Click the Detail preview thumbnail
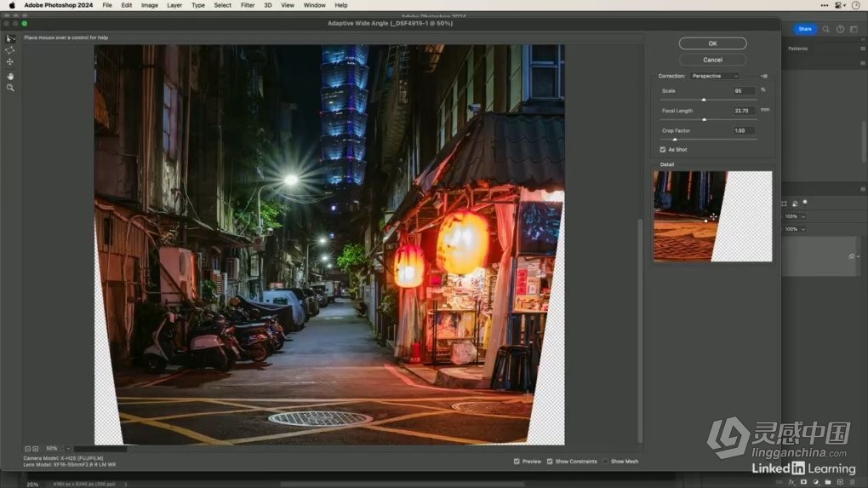The image size is (868, 488). tap(712, 216)
